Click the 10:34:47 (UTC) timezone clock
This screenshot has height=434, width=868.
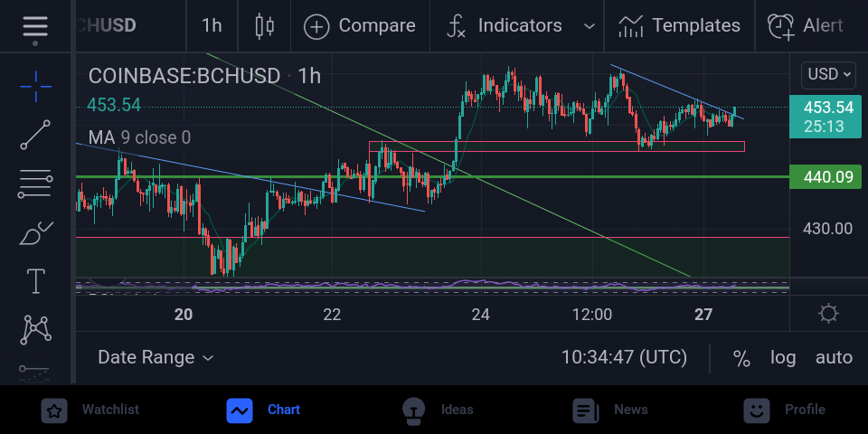tap(624, 358)
